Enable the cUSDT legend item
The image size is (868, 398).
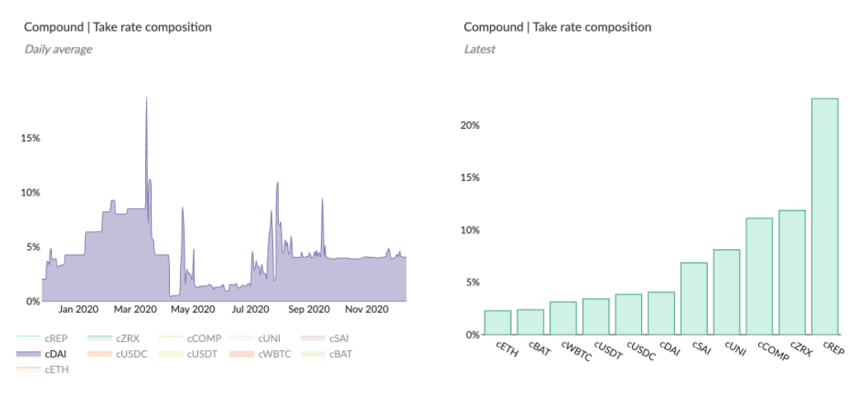point(187,353)
